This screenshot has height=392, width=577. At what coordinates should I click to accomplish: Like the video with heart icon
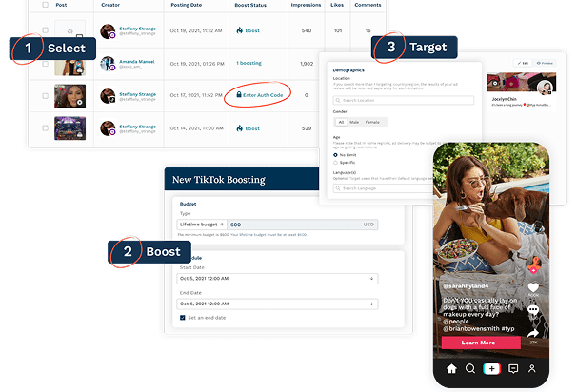[533, 287]
